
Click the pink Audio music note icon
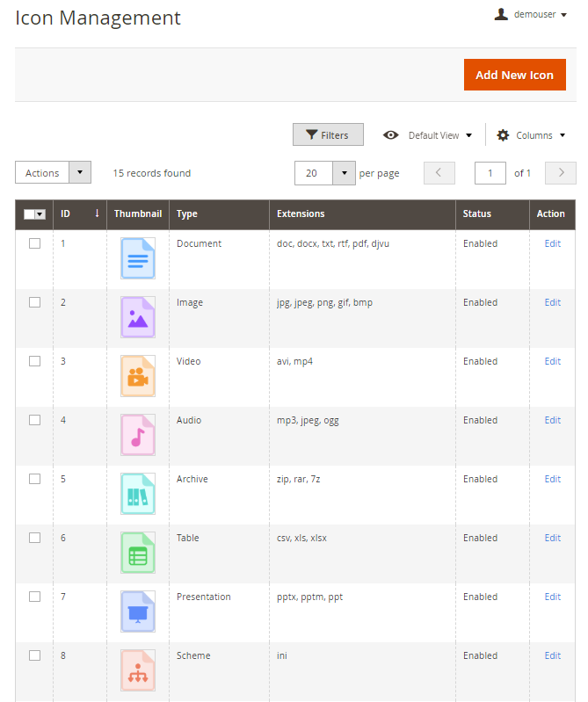coord(137,435)
